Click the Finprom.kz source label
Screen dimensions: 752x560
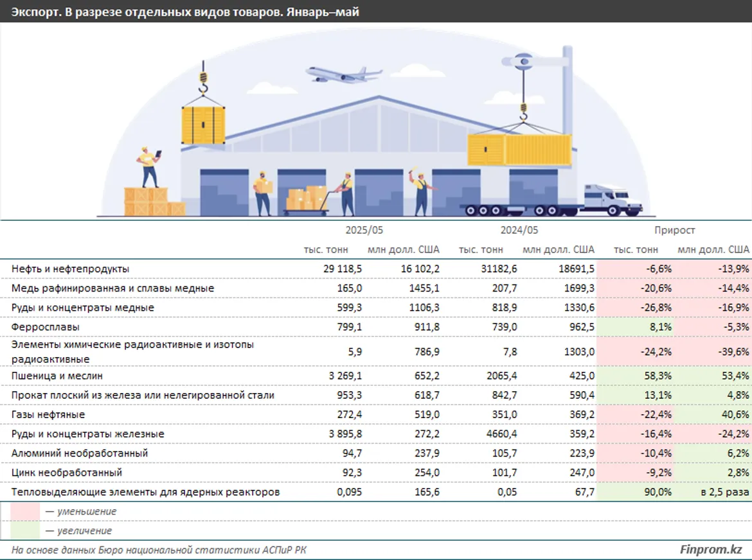pyautogui.click(x=711, y=550)
